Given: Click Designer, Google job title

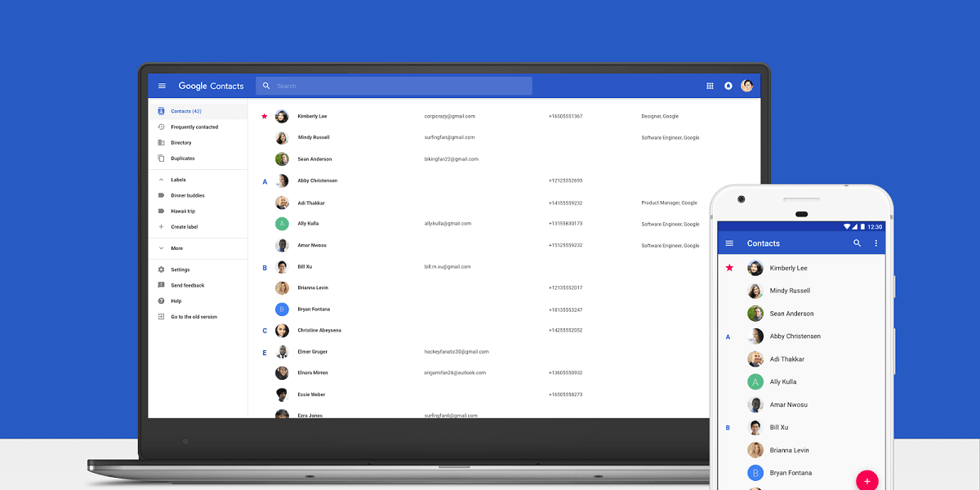Looking at the screenshot, I should (x=660, y=116).
